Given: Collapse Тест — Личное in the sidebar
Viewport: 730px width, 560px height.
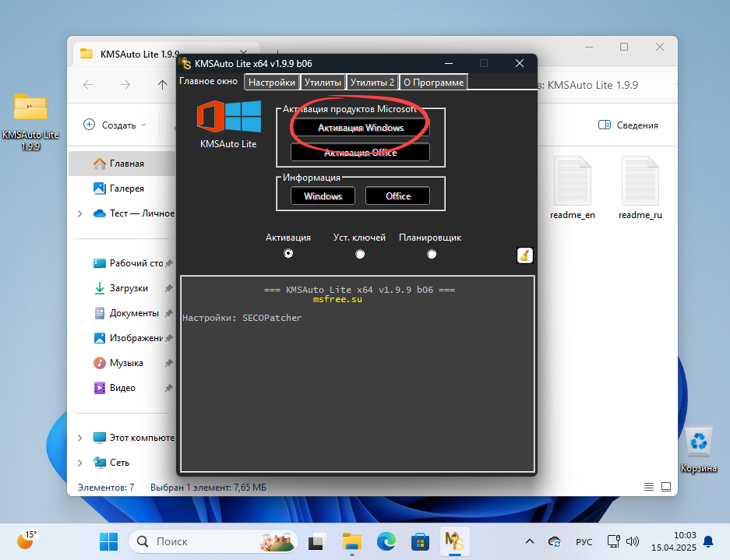Looking at the screenshot, I should pos(81,213).
